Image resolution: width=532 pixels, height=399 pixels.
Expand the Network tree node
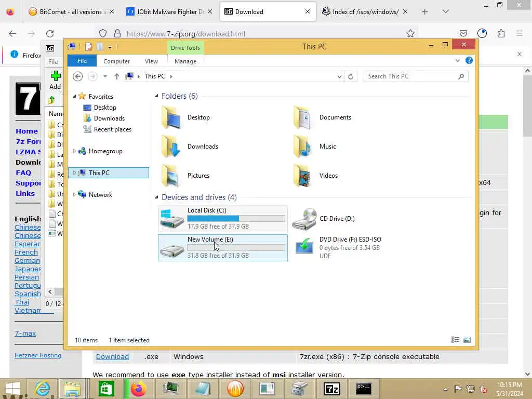coord(74,194)
